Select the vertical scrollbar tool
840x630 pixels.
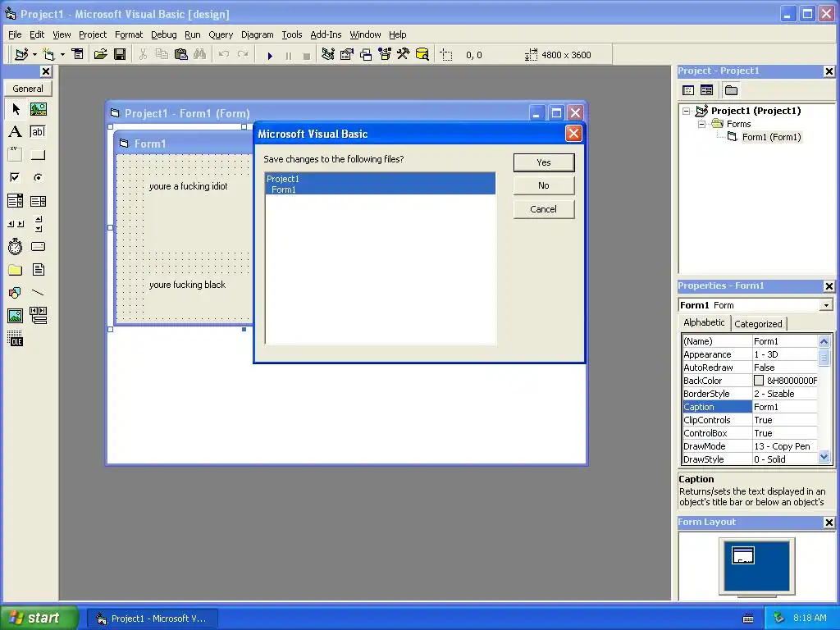38,224
